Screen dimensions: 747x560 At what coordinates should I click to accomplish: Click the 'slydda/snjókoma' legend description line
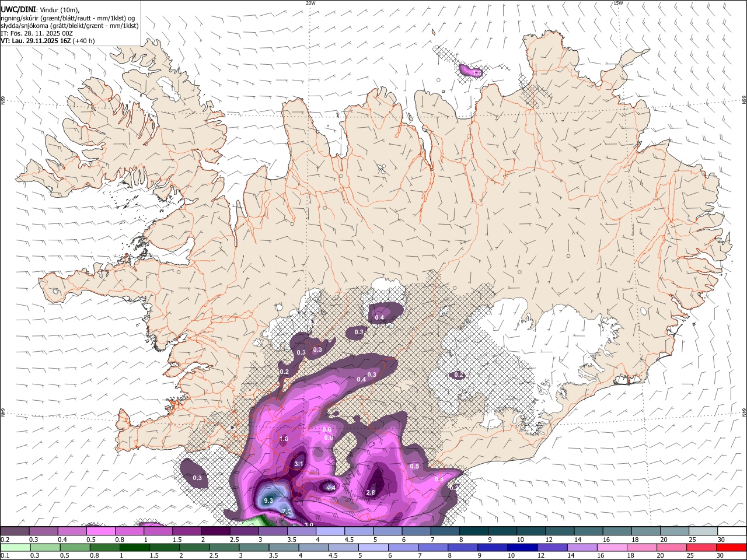click(69, 25)
